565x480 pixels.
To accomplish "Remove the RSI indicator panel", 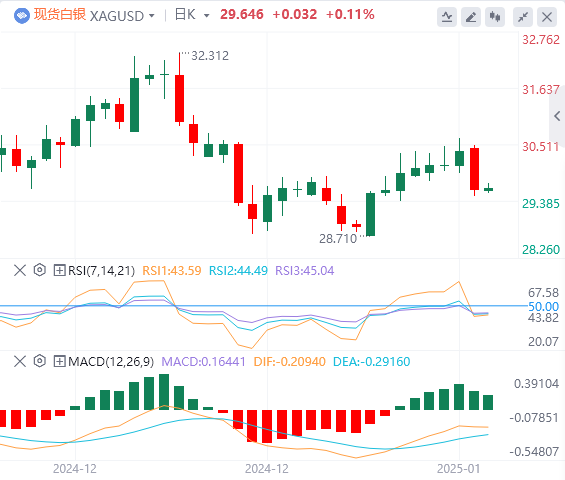I will pyautogui.click(x=20, y=270).
